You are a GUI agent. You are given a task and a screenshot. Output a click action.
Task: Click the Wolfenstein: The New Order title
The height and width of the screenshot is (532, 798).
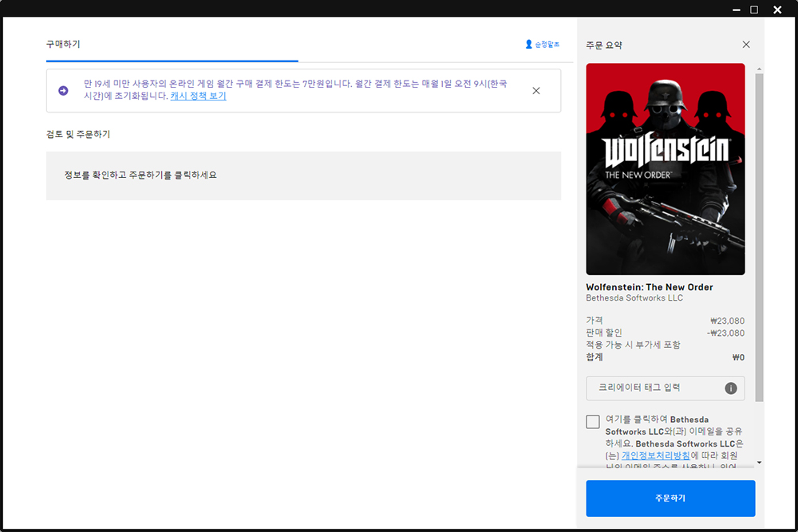click(650, 287)
